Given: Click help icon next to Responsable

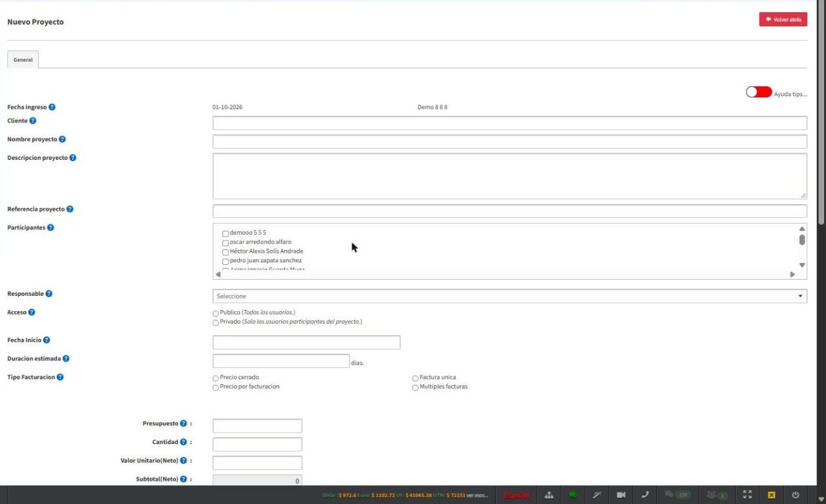Looking at the screenshot, I should coord(49,294).
